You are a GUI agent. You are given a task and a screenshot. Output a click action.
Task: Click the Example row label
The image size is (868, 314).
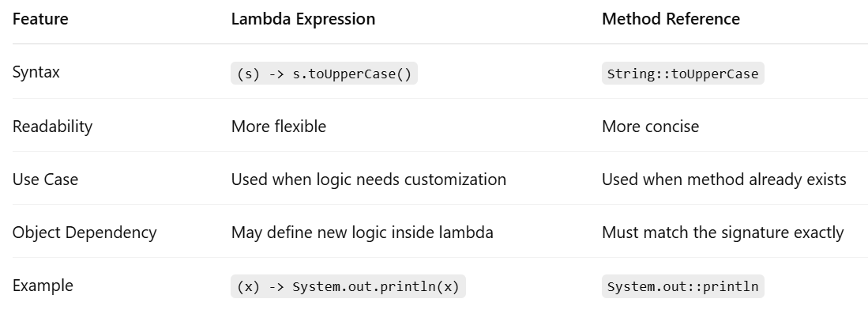(43, 286)
